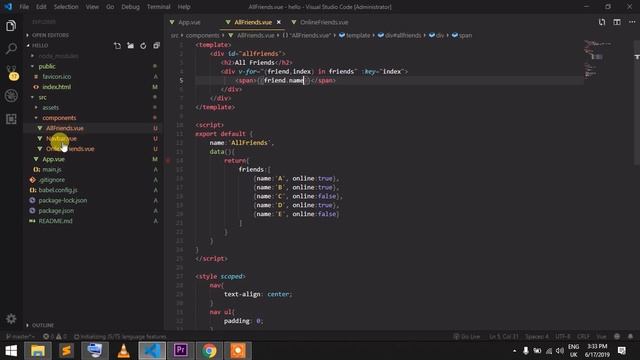Click New File icon in HELLO header

[x=118, y=46]
